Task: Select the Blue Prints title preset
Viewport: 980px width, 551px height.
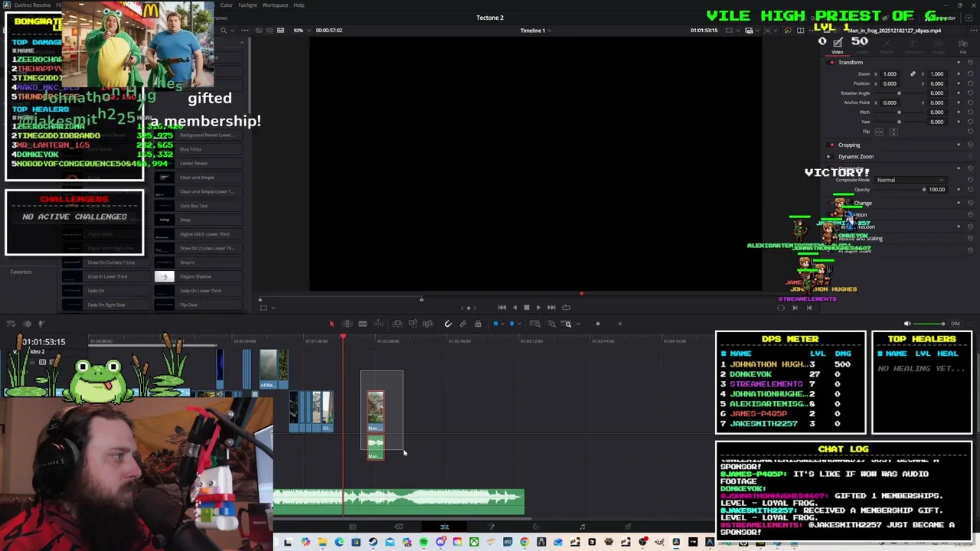Action: coord(198,149)
